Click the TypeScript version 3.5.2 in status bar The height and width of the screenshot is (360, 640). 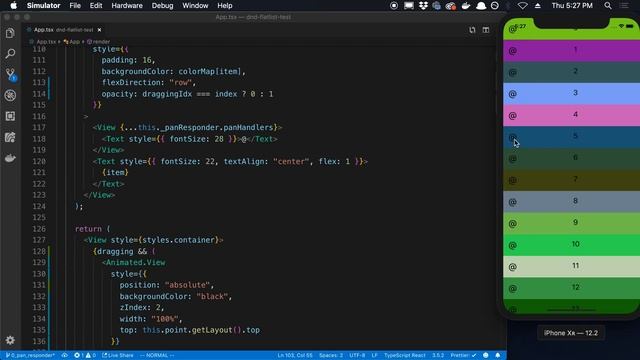click(x=438, y=356)
